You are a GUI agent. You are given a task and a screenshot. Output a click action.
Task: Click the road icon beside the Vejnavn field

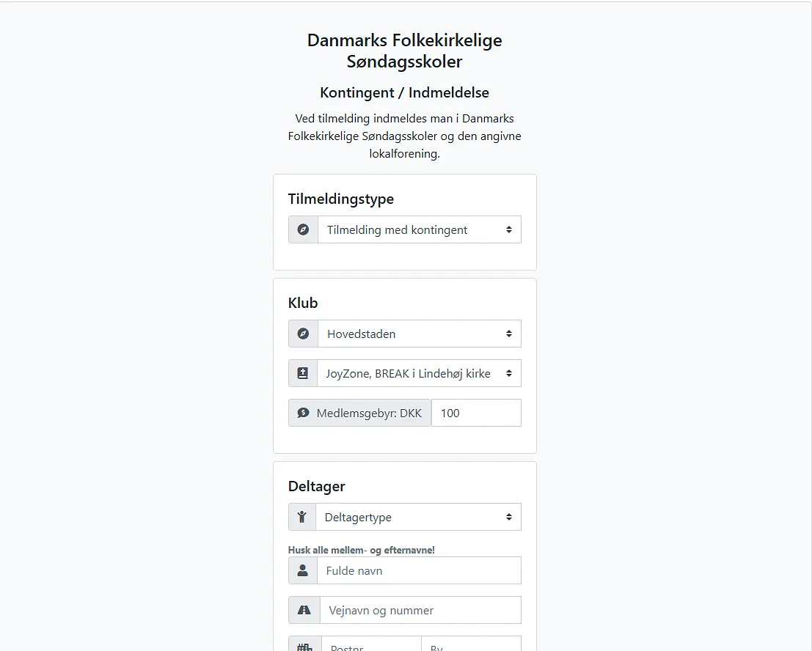[x=304, y=610]
